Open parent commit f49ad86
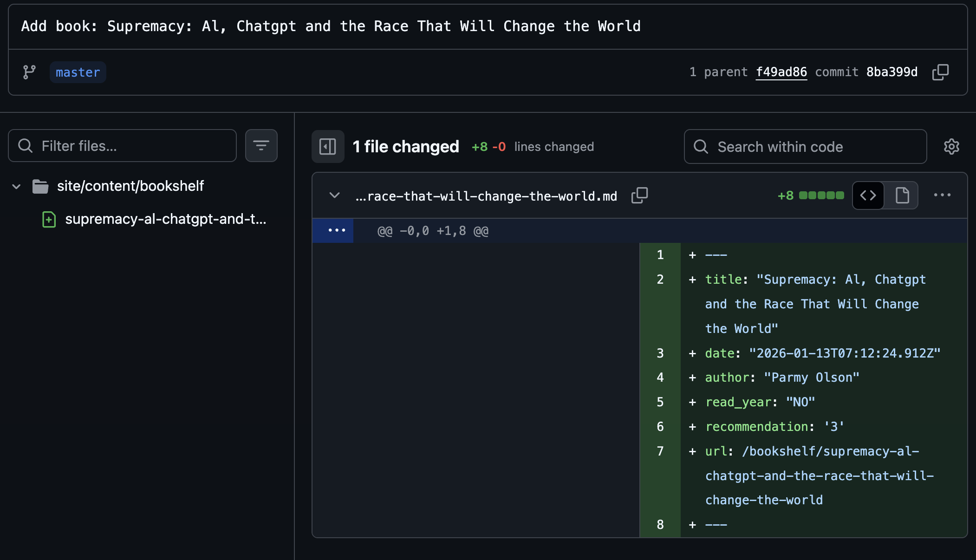This screenshot has width=976, height=560. tap(781, 72)
